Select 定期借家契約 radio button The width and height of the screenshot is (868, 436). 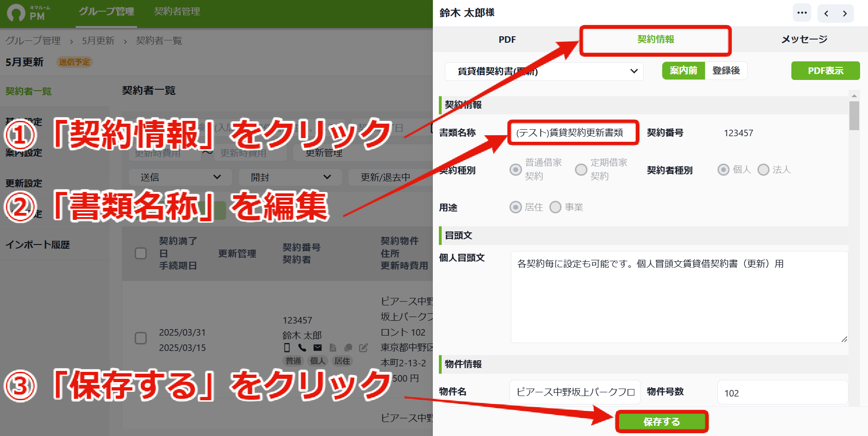[x=581, y=170]
